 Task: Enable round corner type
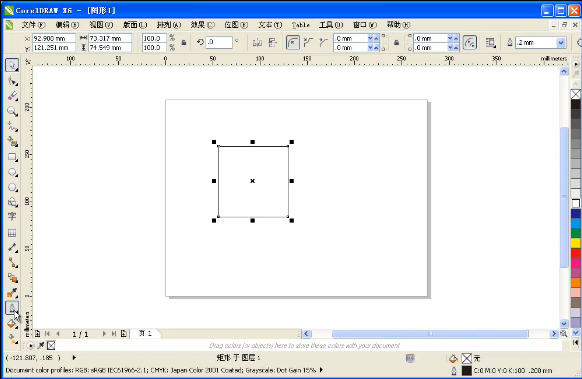(x=293, y=43)
